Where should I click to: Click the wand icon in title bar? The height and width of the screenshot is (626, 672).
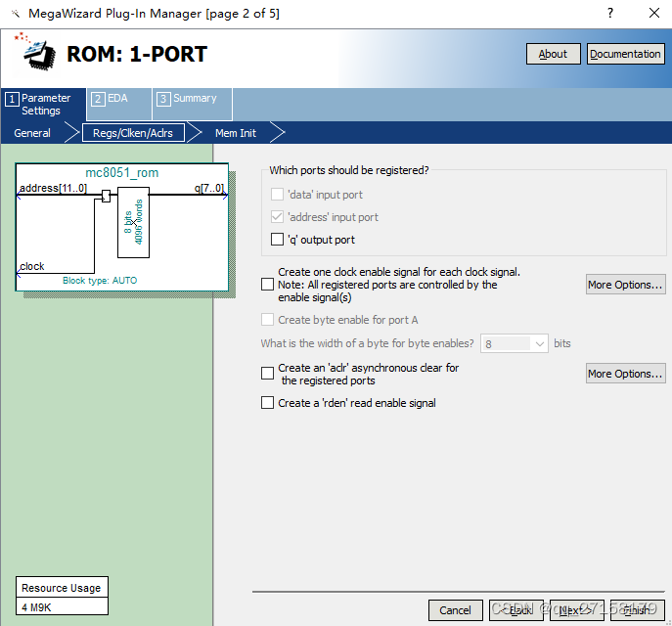pyautogui.click(x=16, y=14)
